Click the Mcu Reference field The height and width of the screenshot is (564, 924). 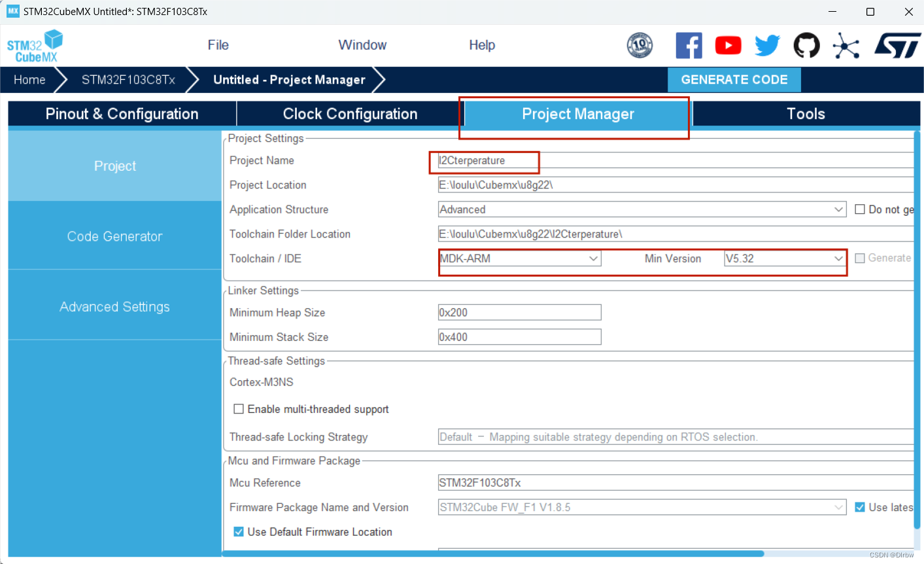coord(676,483)
